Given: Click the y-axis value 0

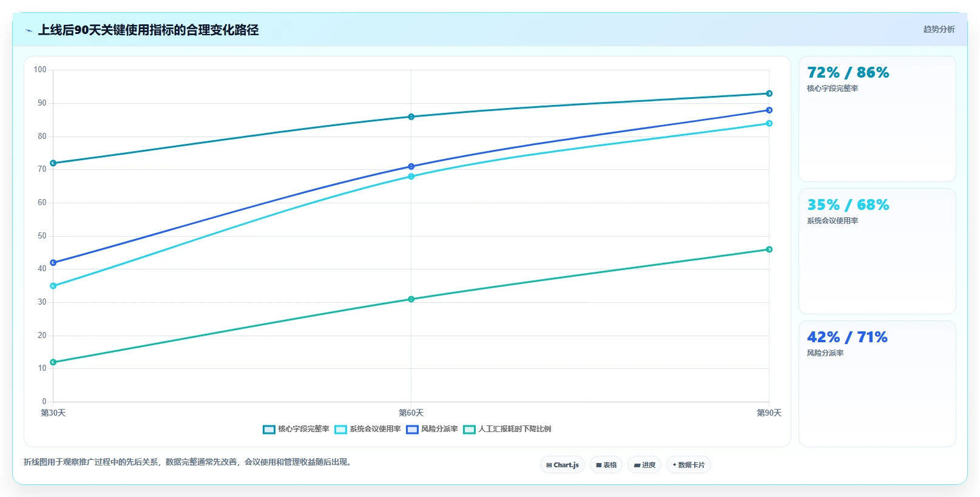Looking at the screenshot, I should click(44, 402).
